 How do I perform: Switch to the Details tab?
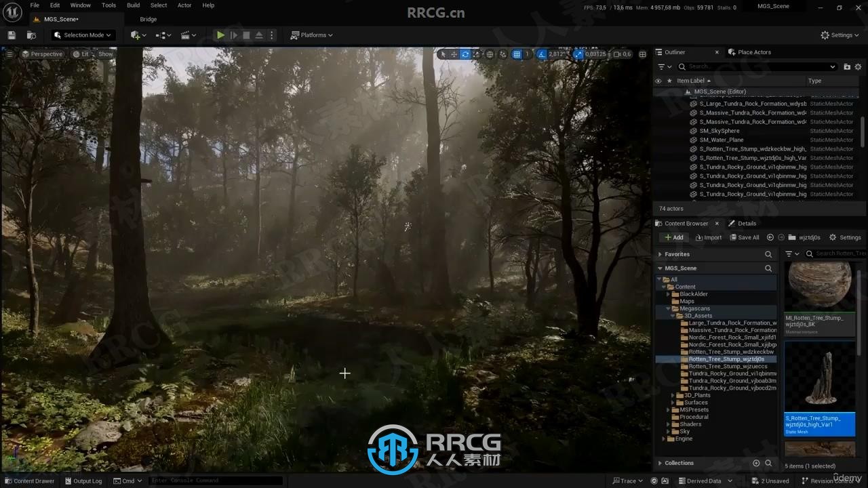(743, 223)
